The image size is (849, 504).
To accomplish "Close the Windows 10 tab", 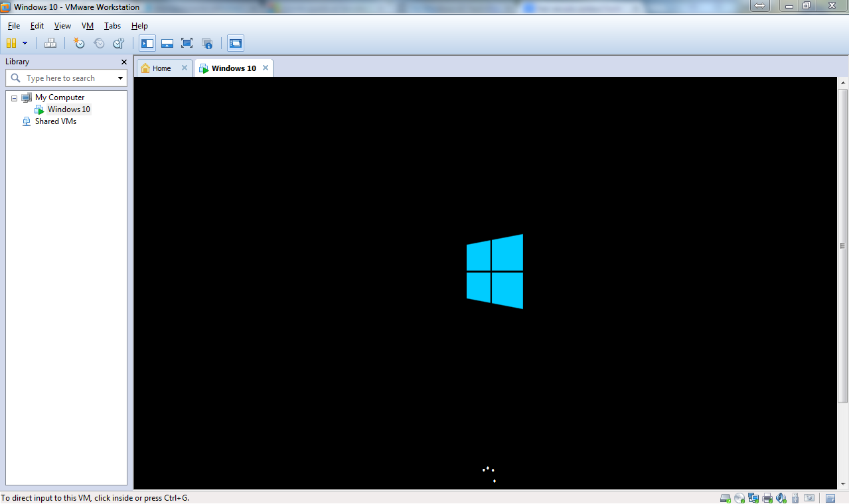I will (x=266, y=68).
